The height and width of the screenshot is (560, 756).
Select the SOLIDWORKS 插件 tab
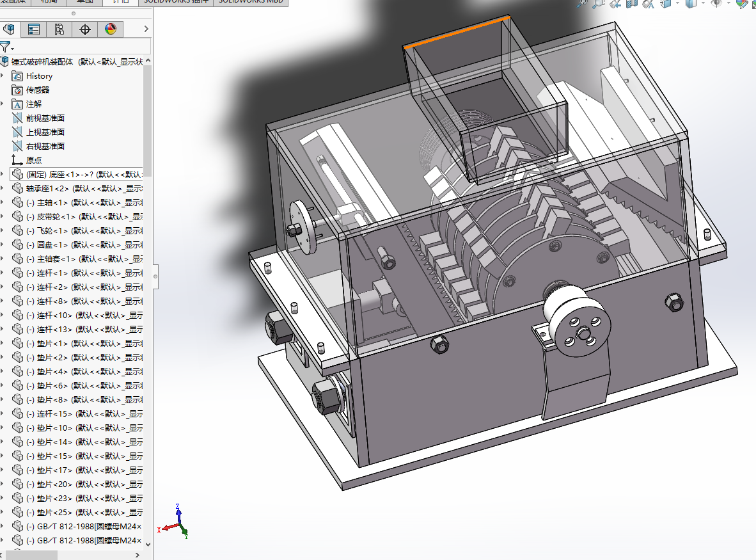click(x=176, y=1)
